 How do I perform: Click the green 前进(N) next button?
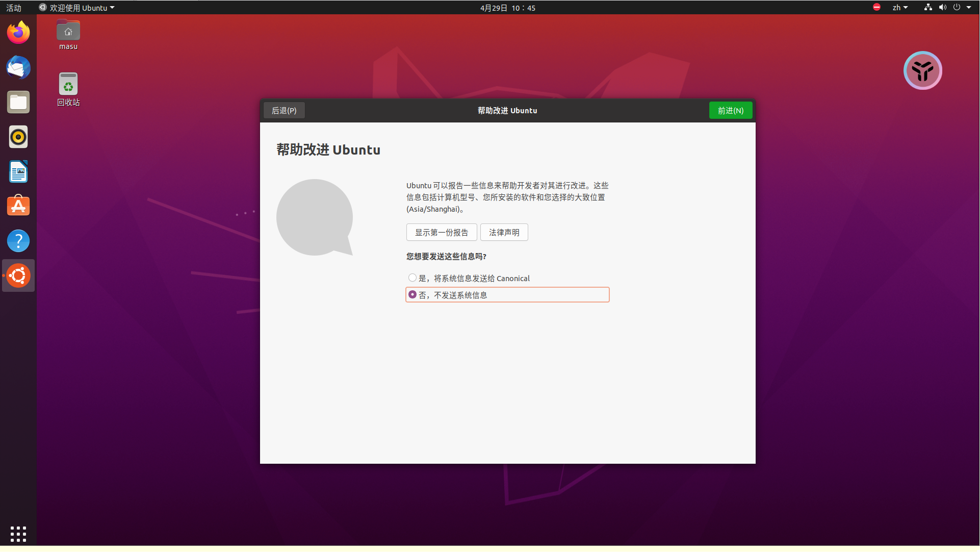click(x=730, y=111)
